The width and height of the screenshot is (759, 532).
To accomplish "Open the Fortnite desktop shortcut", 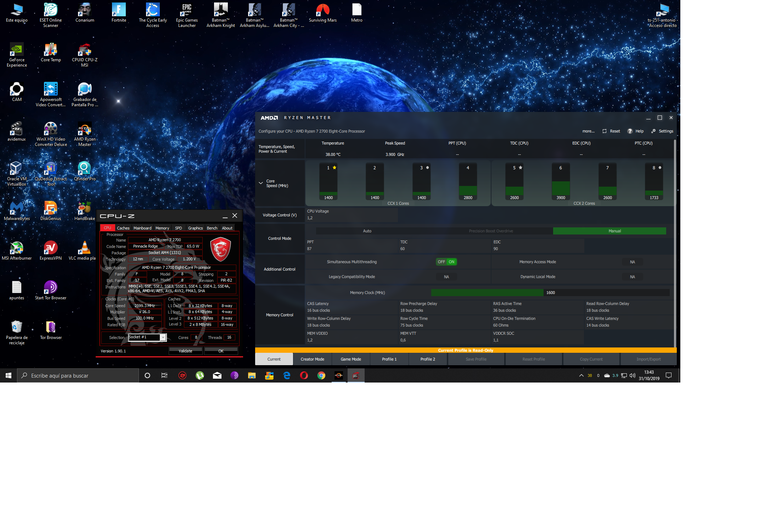I will click(x=119, y=12).
